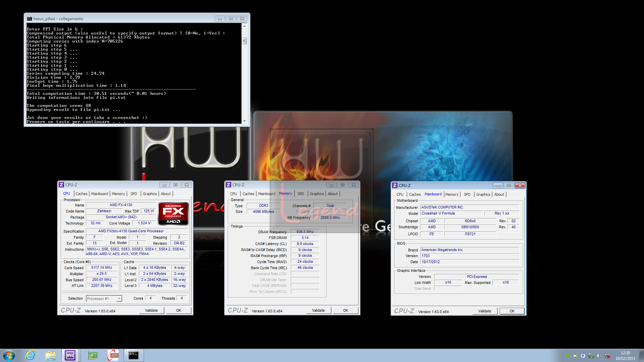
Task: Open the Processor #1 selection dropdown
Action: click(104, 299)
